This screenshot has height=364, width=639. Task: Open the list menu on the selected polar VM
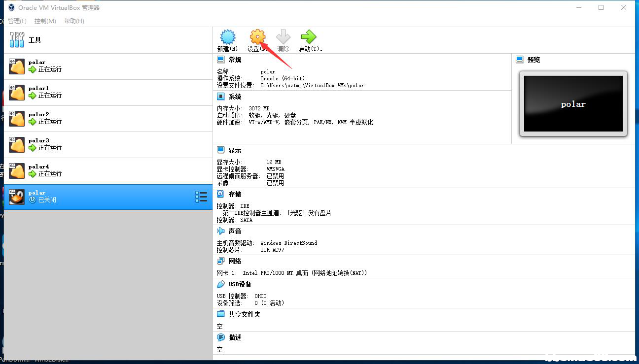[201, 196]
